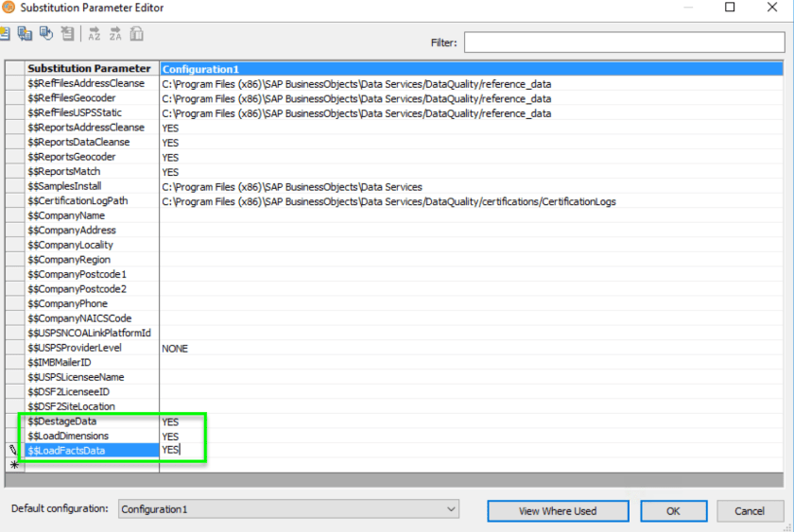Click the empty value cell for $$CompanyName

470,215
